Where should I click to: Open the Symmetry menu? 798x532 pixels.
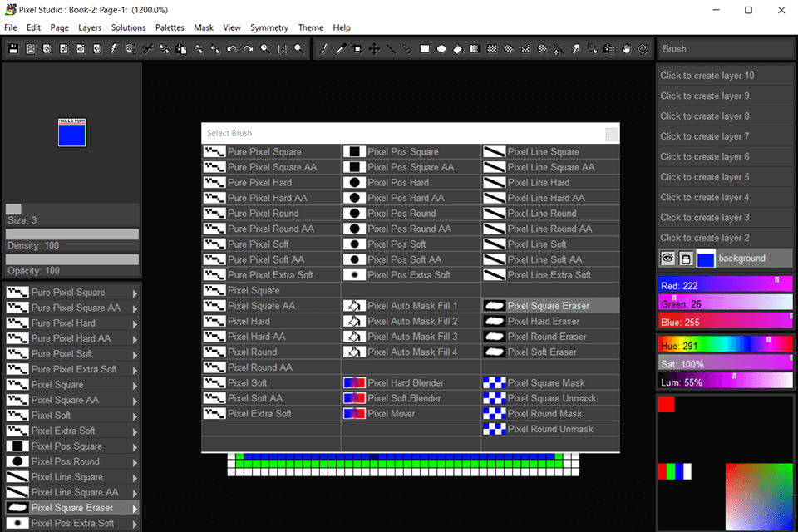pos(268,27)
